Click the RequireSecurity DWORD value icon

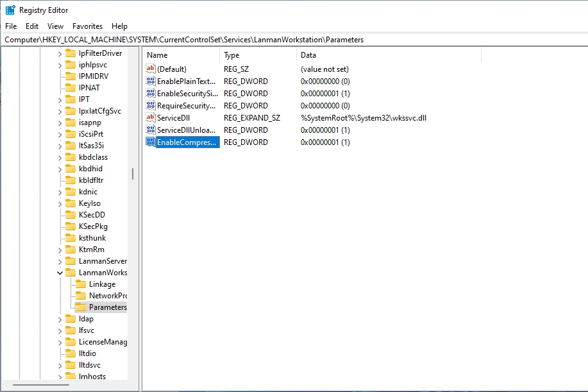click(151, 106)
